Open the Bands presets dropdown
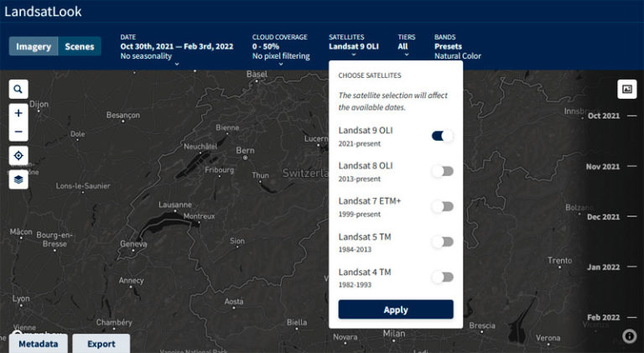Image resolution: width=644 pixels, height=353 pixels. click(x=458, y=46)
